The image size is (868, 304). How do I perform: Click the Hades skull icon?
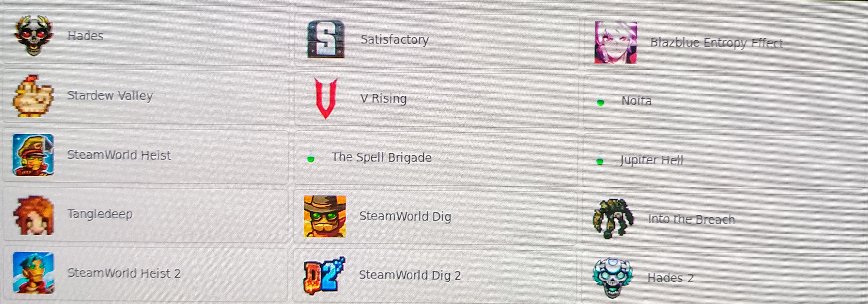33,35
